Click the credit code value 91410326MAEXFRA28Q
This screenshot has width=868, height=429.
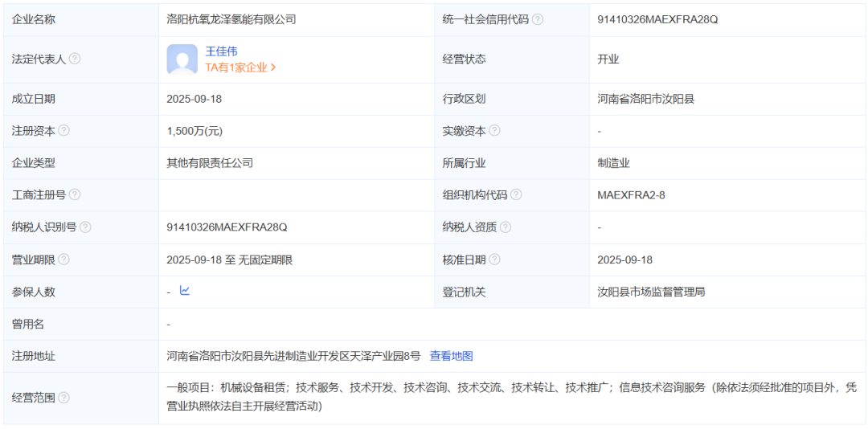click(x=657, y=19)
